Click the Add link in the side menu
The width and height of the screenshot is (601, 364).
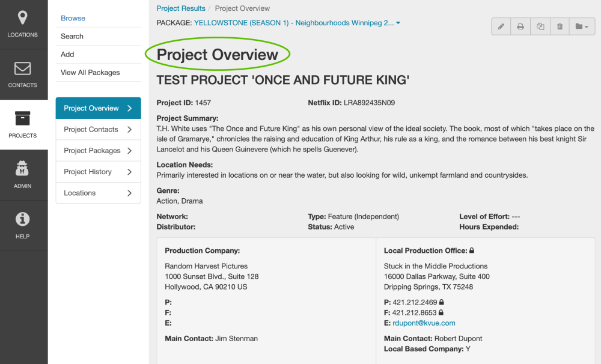coord(67,55)
